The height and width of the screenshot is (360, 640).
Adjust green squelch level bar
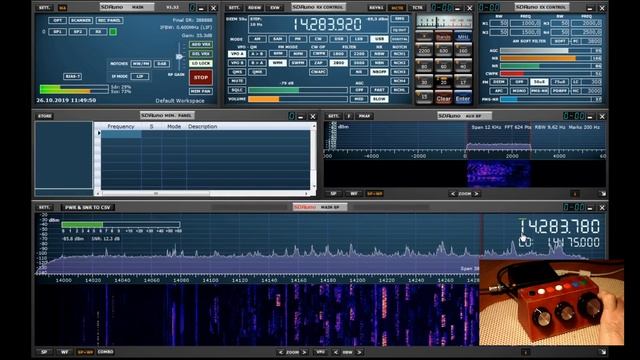coord(298,90)
